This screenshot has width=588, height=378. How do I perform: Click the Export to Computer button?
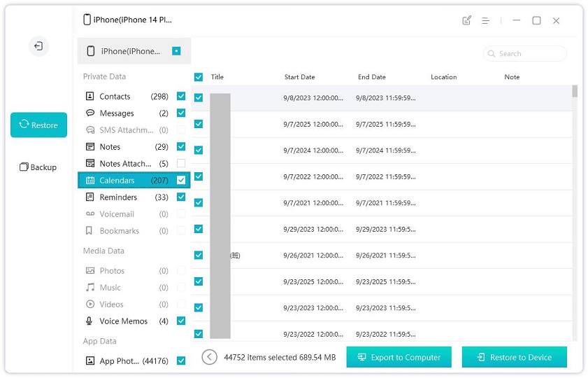click(x=399, y=357)
